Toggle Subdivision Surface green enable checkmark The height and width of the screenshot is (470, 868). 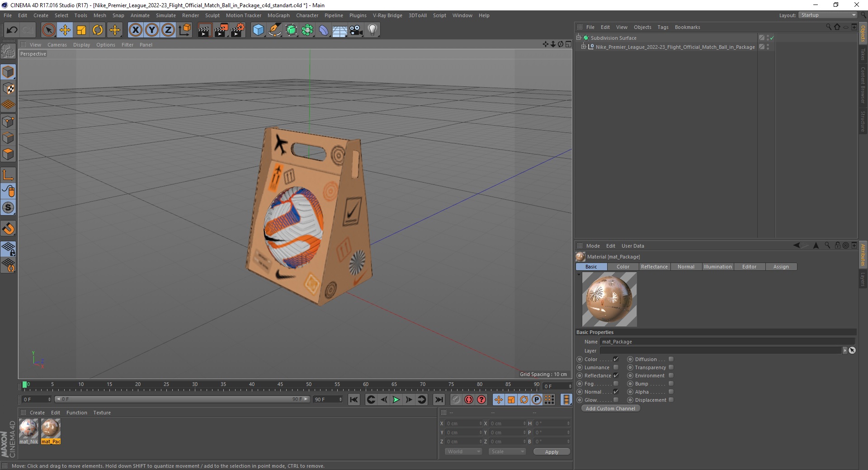pyautogui.click(x=772, y=38)
